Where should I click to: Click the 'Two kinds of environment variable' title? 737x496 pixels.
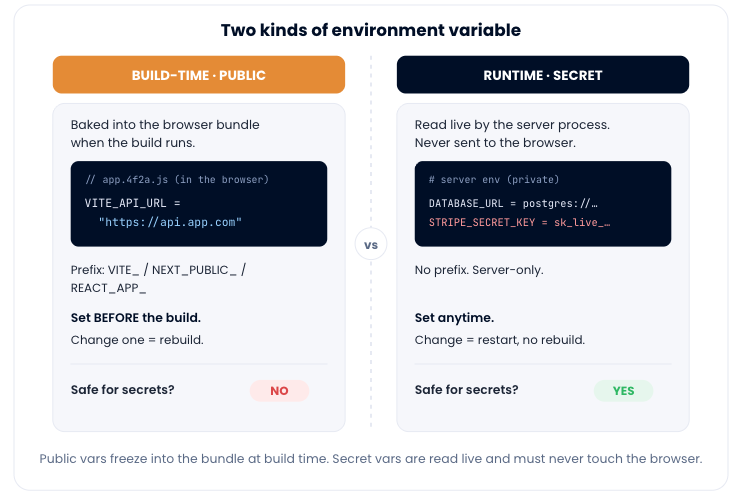[371, 30]
